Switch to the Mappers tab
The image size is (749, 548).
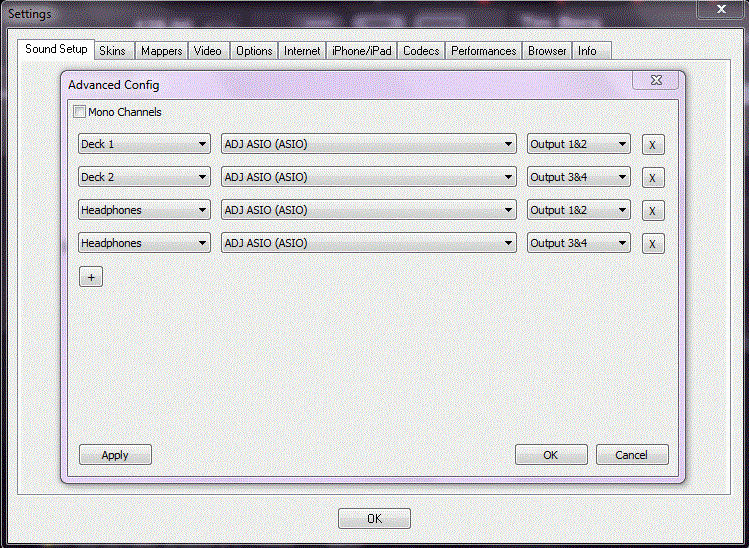coord(161,51)
